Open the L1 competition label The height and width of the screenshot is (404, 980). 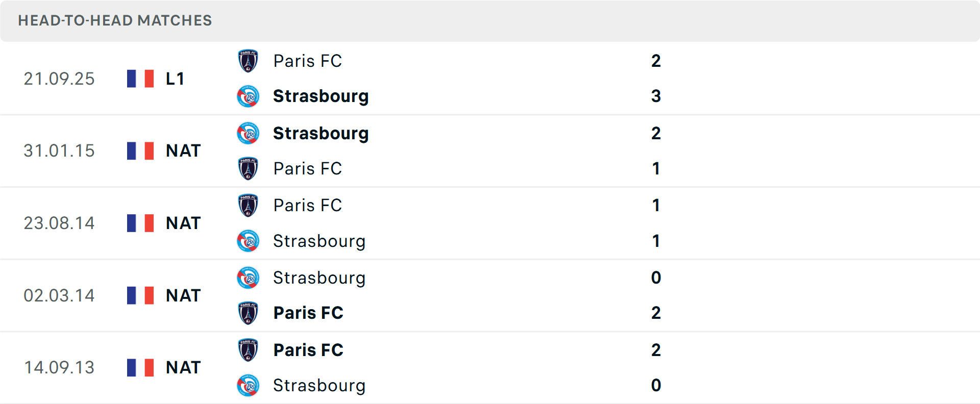(x=175, y=78)
